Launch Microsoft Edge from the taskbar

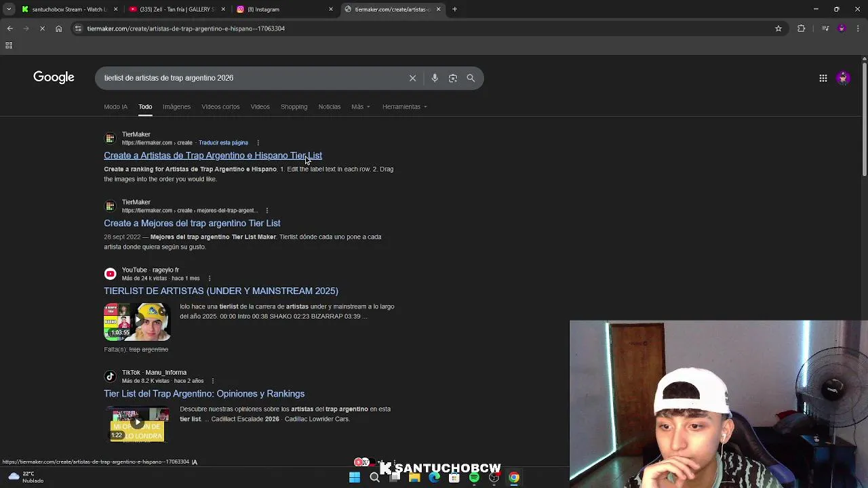point(434,477)
